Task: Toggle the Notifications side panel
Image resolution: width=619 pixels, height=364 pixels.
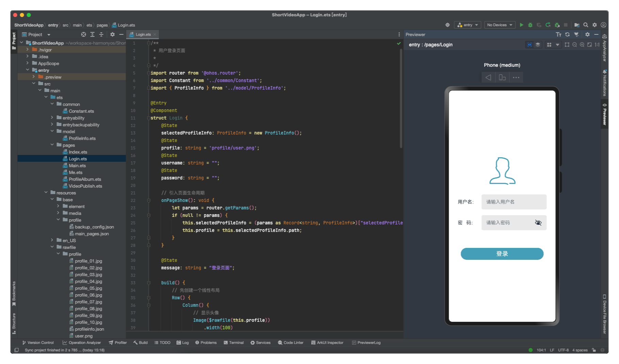Action: tap(605, 83)
